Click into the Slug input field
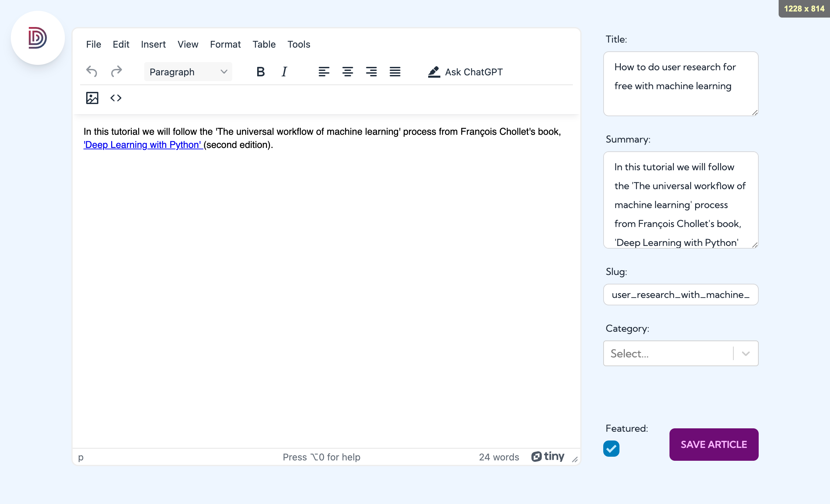Screen dimensions: 830x504 click(x=681, y=295)
